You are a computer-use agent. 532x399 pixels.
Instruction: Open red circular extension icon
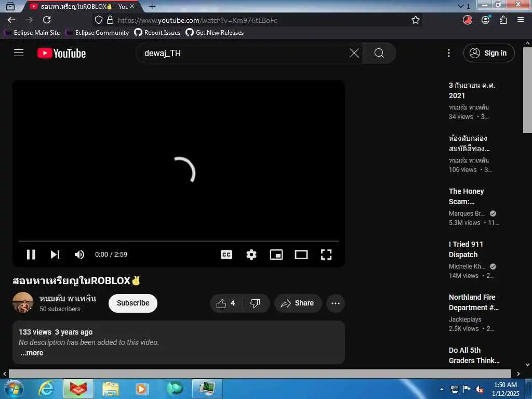pos(468,20)
